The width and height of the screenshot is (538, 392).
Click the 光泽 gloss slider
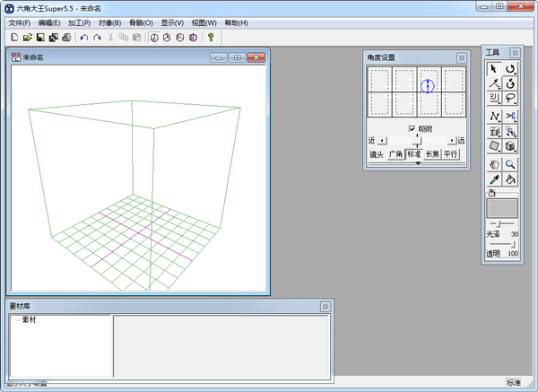tap(500, 222)
